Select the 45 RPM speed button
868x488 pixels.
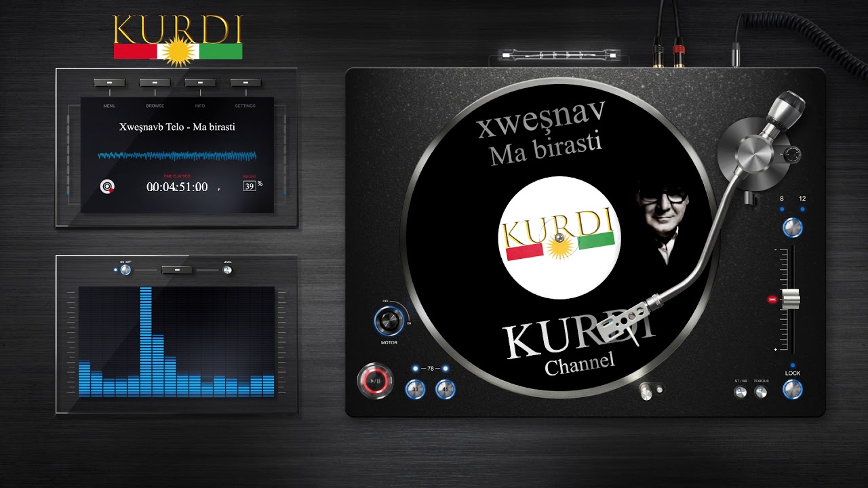click(446, 389)
